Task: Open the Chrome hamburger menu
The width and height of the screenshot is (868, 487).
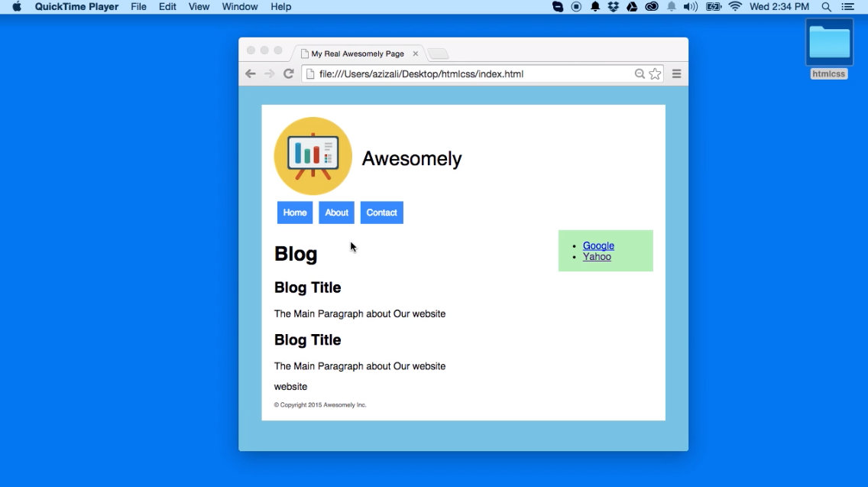Action: coord(676,74)
